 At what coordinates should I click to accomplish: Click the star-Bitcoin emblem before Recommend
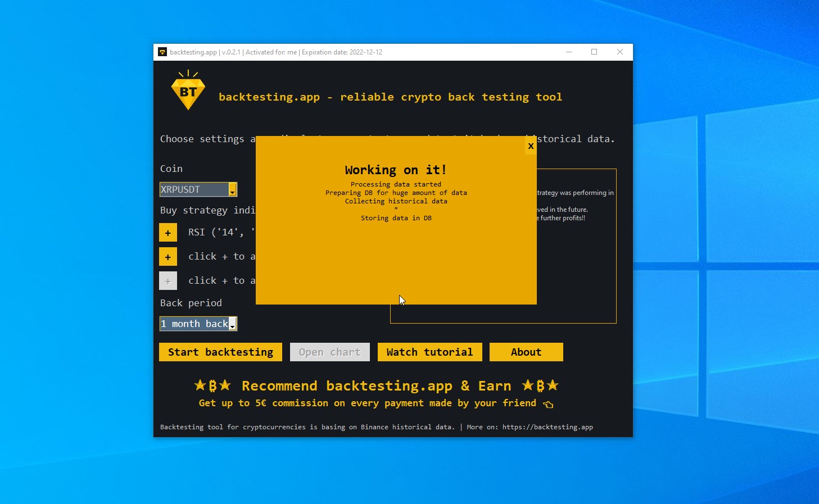pos(212,385)
